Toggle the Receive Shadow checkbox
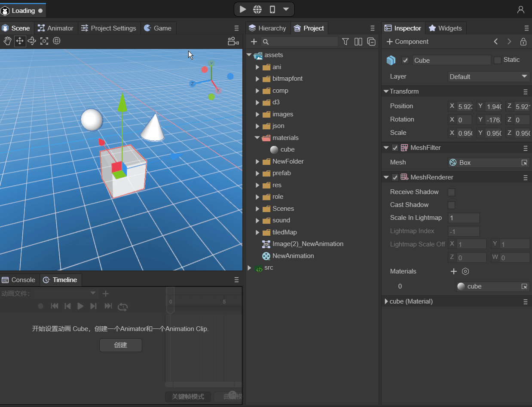532x407 pixels. pyautogui.click(x=451, y=192)
